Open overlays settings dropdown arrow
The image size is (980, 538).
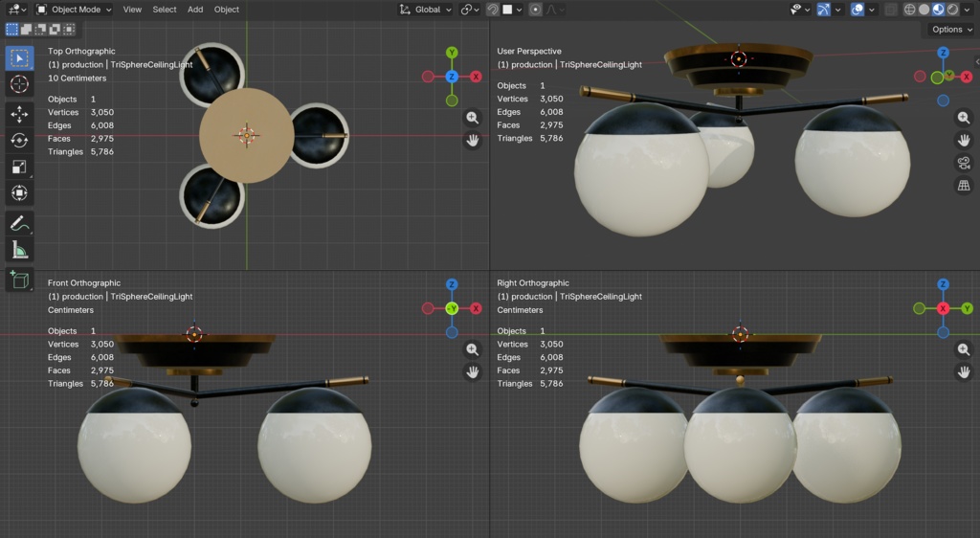point(872,10)
